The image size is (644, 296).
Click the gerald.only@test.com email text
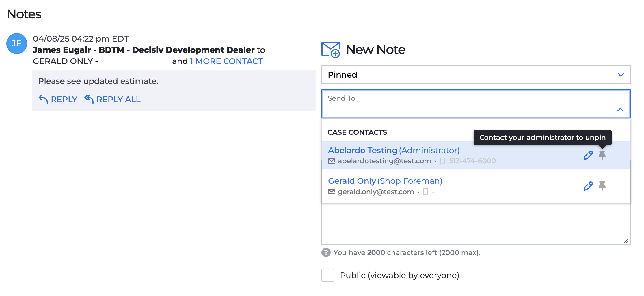[376, 192]
